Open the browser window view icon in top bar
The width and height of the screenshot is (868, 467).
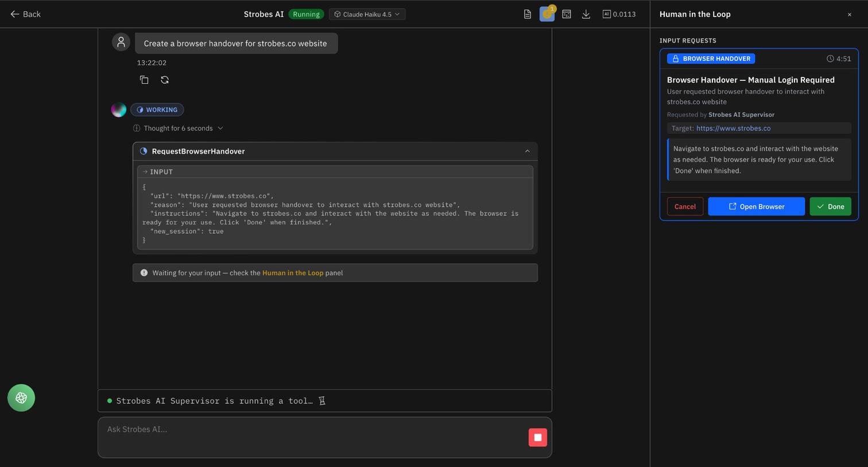[567, 14]
